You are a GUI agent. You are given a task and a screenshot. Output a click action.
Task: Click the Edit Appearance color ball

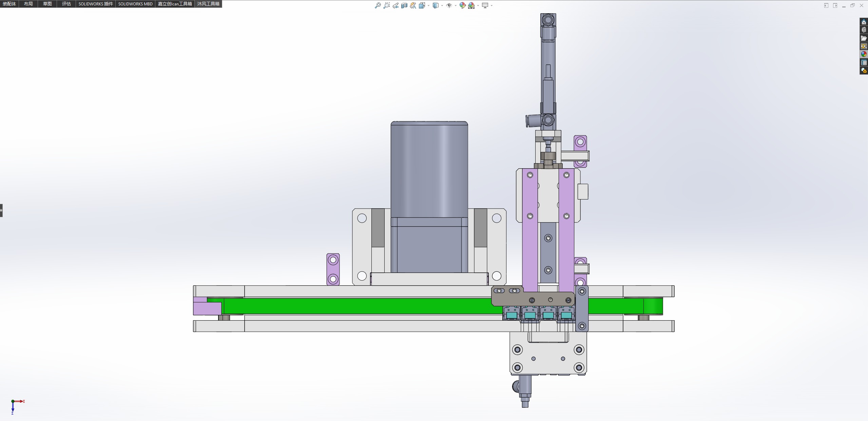[462, 5]
